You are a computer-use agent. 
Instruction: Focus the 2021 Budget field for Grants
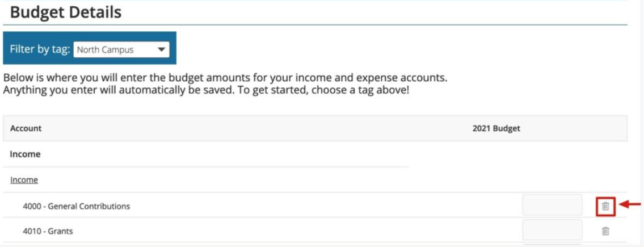click(552, 230)
